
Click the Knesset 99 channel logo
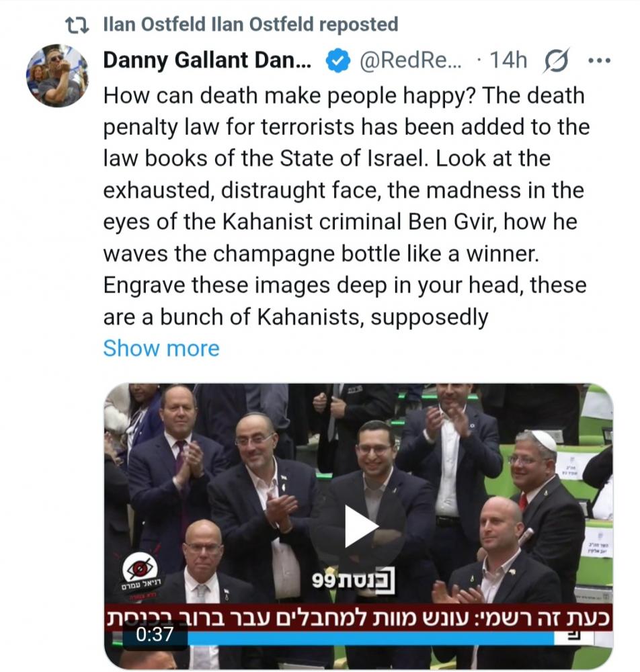point(353,581)
